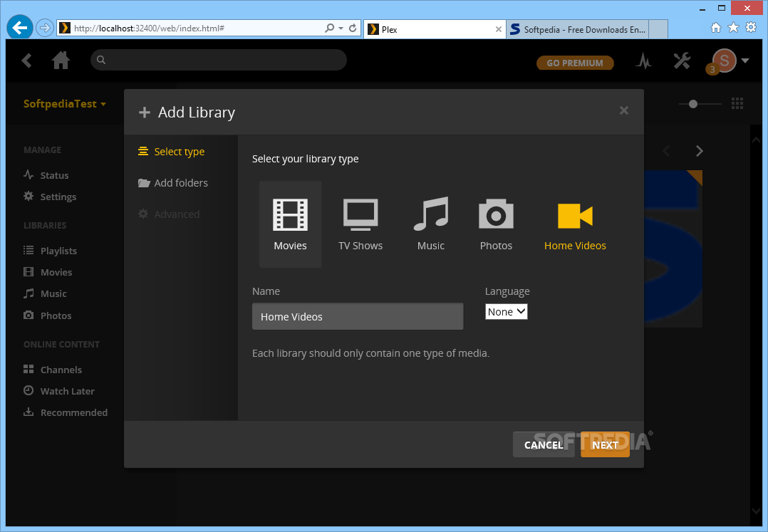This screenshot has width=768, height=532.
Task: Refresh the page in address bar
Action: [x=353, y=28]
